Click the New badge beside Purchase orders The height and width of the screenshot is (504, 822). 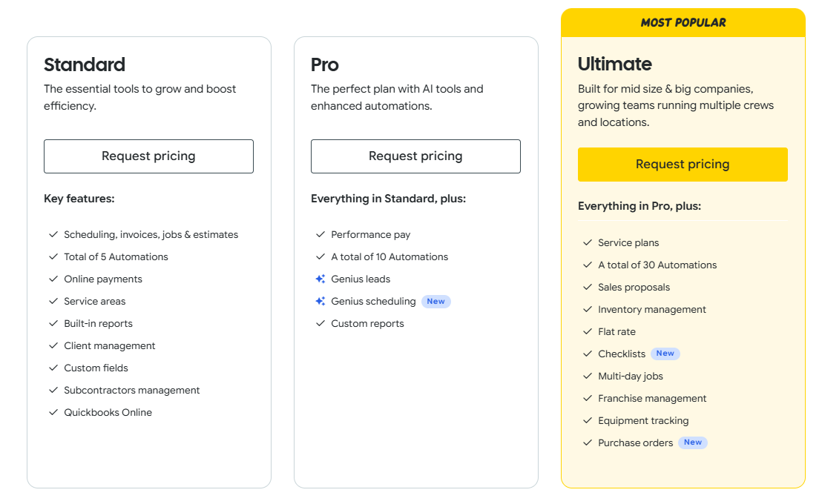pos(692,442)
